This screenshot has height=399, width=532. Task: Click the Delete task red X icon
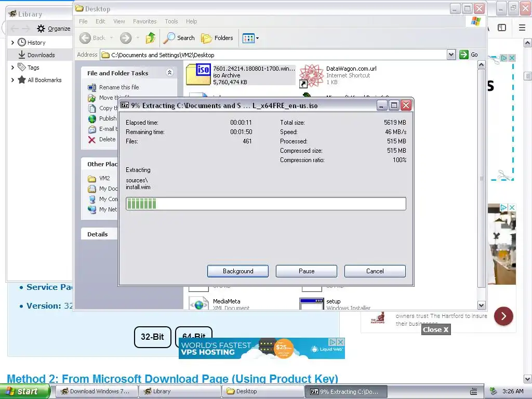[x=91, y=139]
